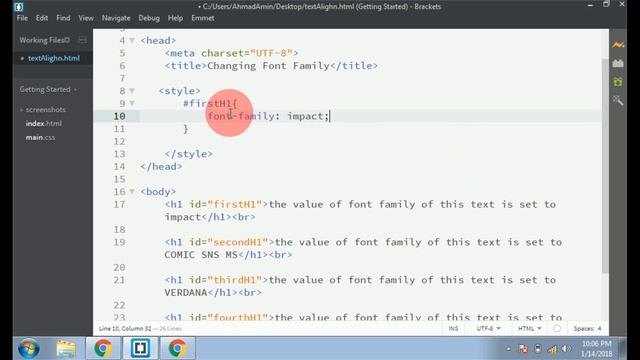
Task: Open index.html from the file tree
Action: click(x=43, y=123)
